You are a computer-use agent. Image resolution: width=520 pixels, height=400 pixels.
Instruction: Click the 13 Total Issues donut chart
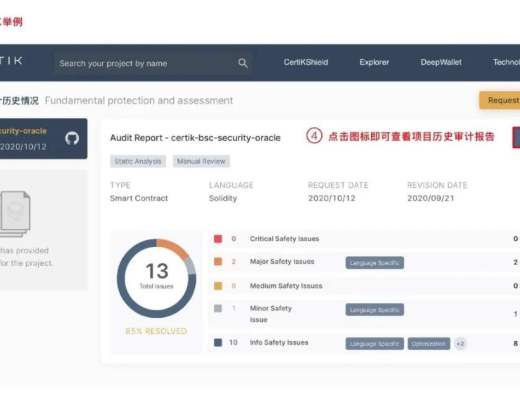pyautogui.click(x=156, y=278)
